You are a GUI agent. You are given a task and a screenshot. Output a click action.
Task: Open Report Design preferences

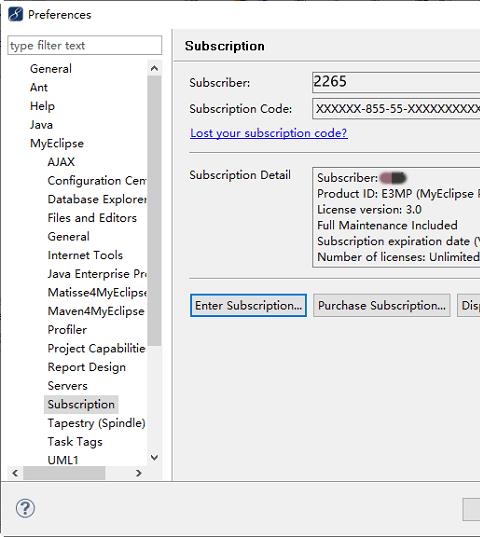87,367
